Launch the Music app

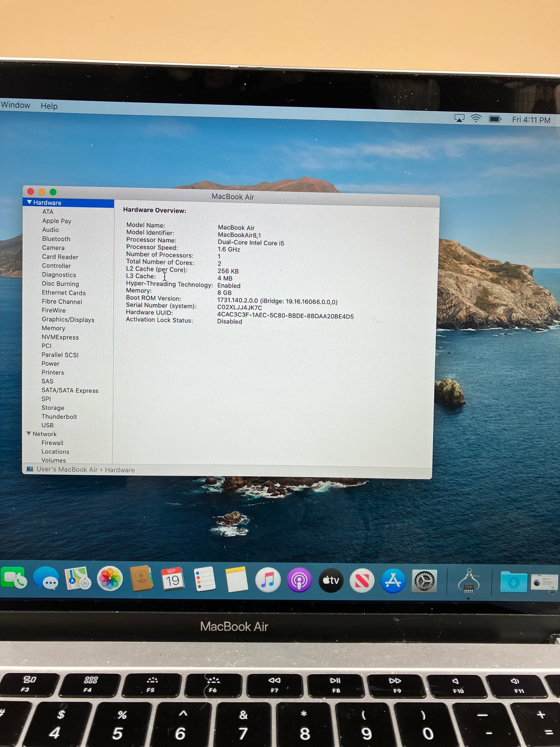pos(268,580)
